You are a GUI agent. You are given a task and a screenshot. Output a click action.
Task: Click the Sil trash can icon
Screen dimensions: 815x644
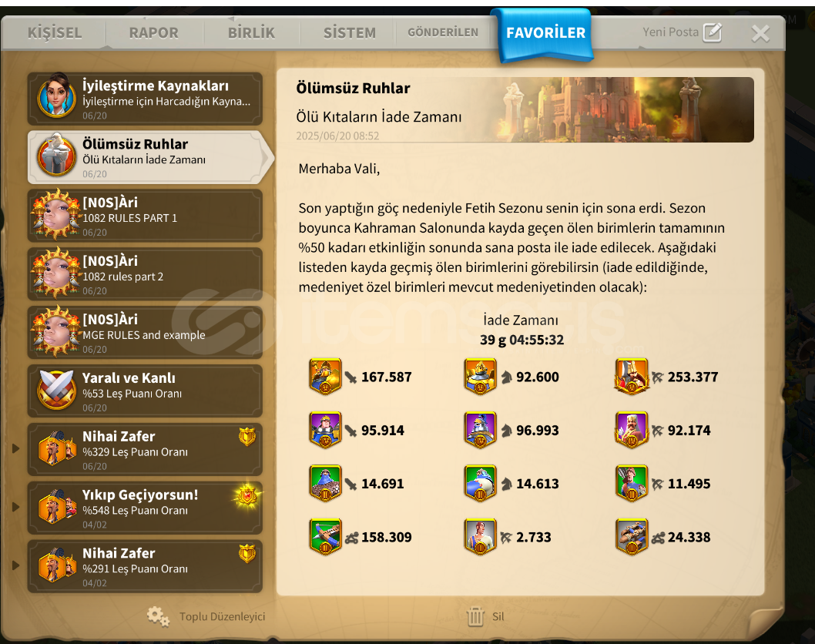475,617
